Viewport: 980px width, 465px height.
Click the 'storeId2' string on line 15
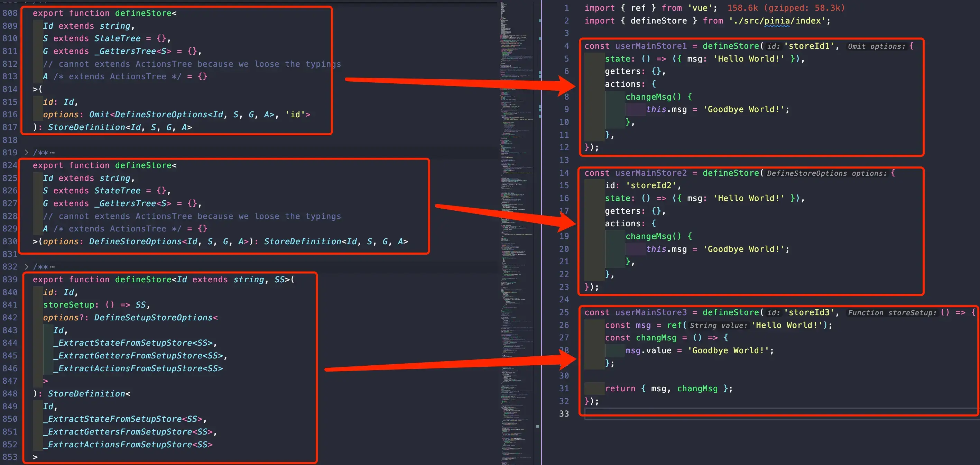(x=651, y=186)
